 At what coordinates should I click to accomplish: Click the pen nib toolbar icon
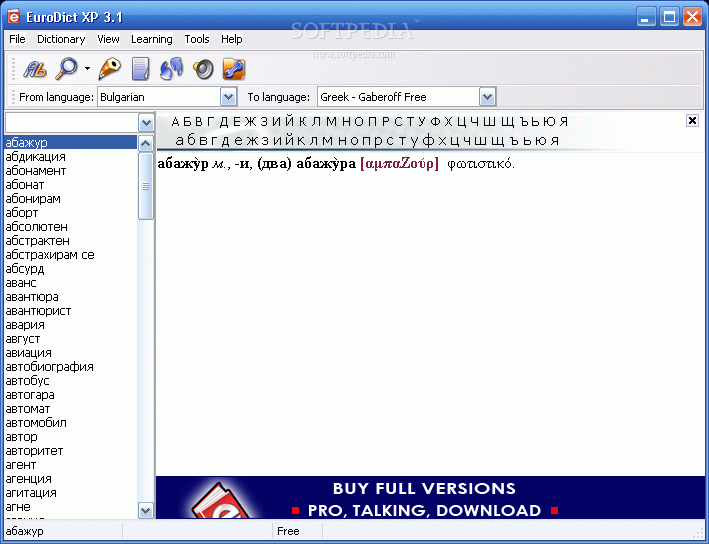(109, 69)
